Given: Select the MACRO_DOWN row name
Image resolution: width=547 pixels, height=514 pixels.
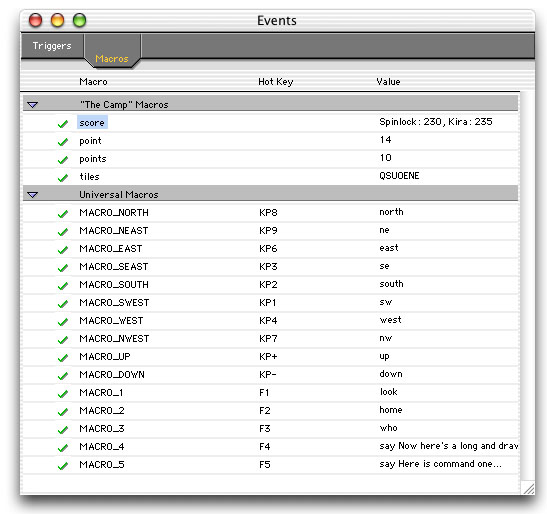Looking at the screenshot, I should tap(112, 374).
